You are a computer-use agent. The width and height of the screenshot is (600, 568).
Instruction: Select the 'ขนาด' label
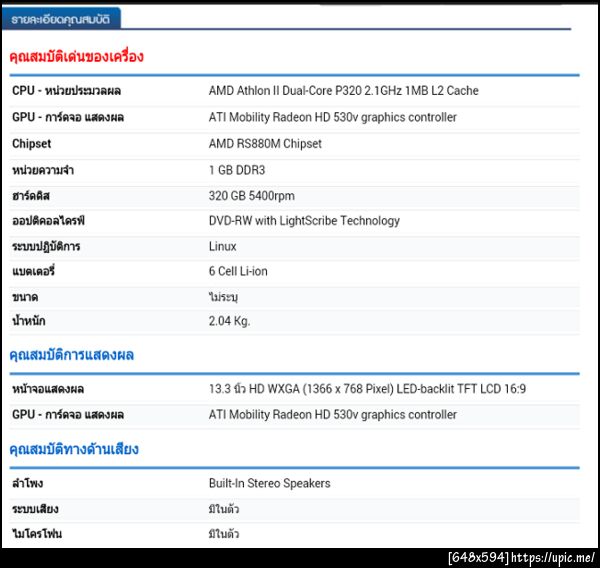(x=25, y=297)
